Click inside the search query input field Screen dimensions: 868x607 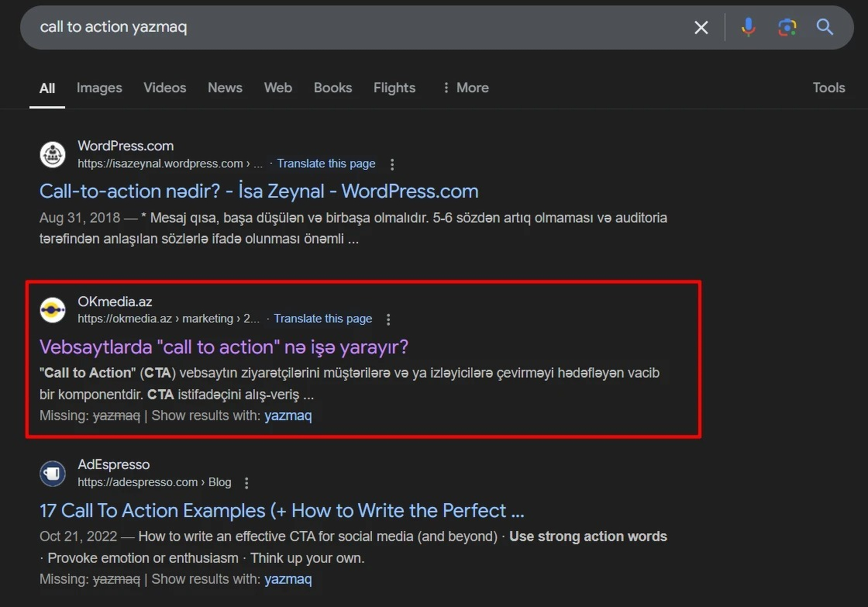pos(349,27)
